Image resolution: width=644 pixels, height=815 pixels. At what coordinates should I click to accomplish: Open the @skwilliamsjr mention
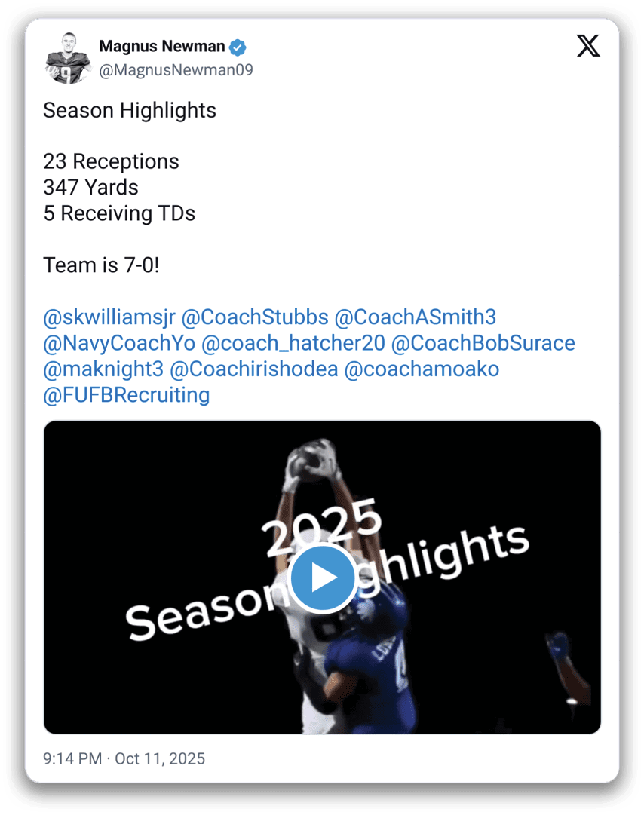109,317
